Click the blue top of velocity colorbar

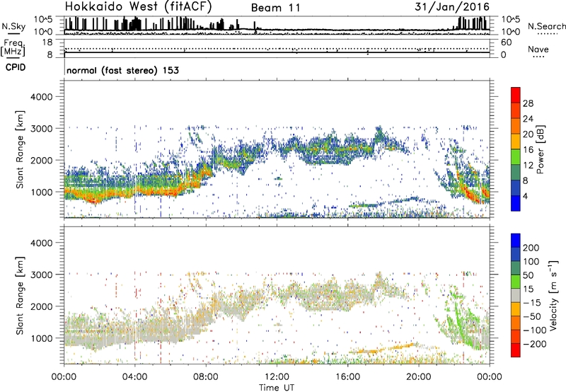click(516, 241)
